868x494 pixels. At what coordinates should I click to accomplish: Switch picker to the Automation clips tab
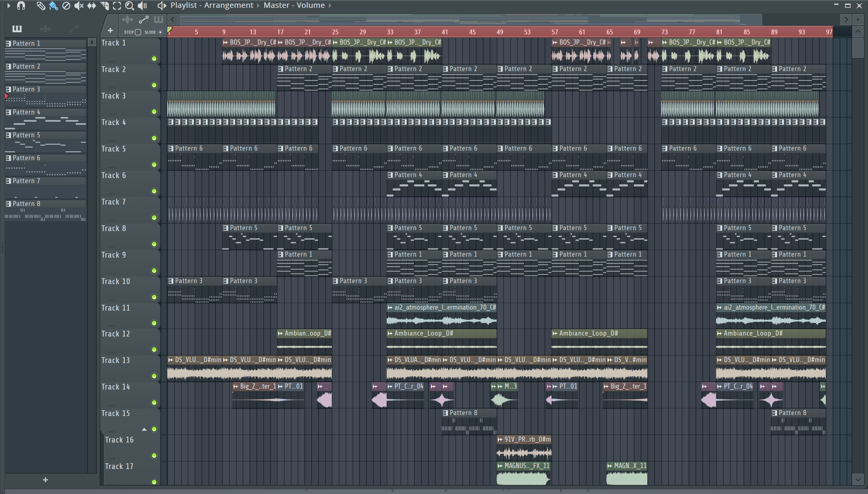coord(74,29)
